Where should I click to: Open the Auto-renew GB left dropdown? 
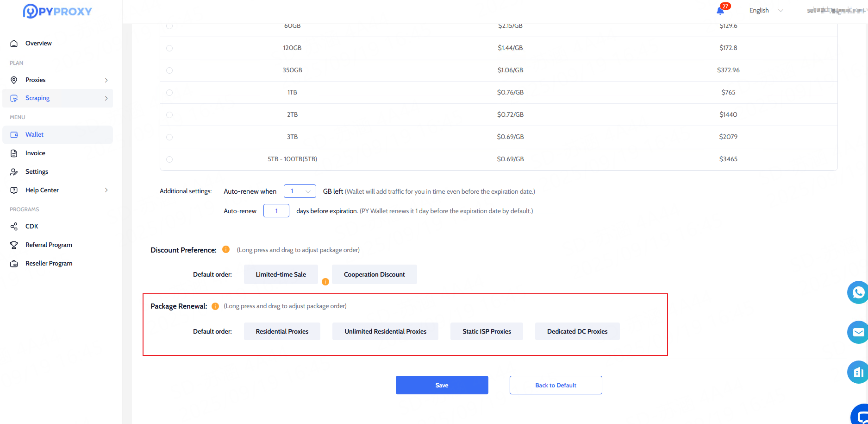tap(300, 191)
